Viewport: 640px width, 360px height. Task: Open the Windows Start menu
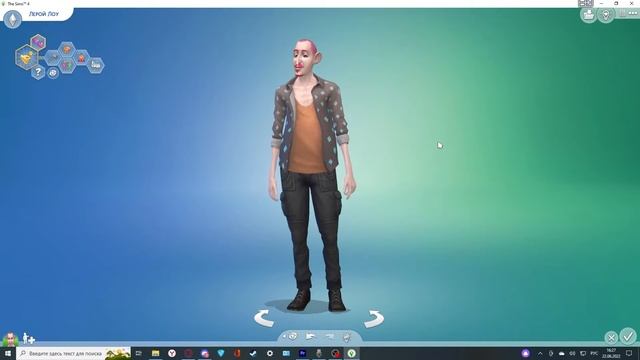(8, 353)
